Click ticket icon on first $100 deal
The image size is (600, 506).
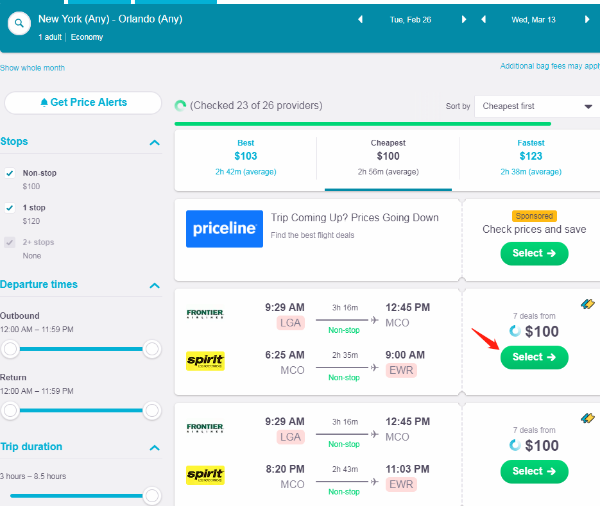click(588, 304)
